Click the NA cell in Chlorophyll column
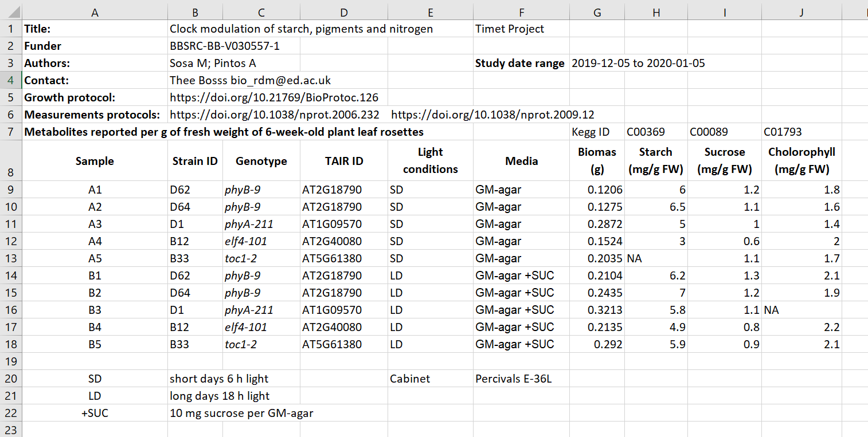The width and height of the screenshot is (868, 437). [x=801, y=310]
